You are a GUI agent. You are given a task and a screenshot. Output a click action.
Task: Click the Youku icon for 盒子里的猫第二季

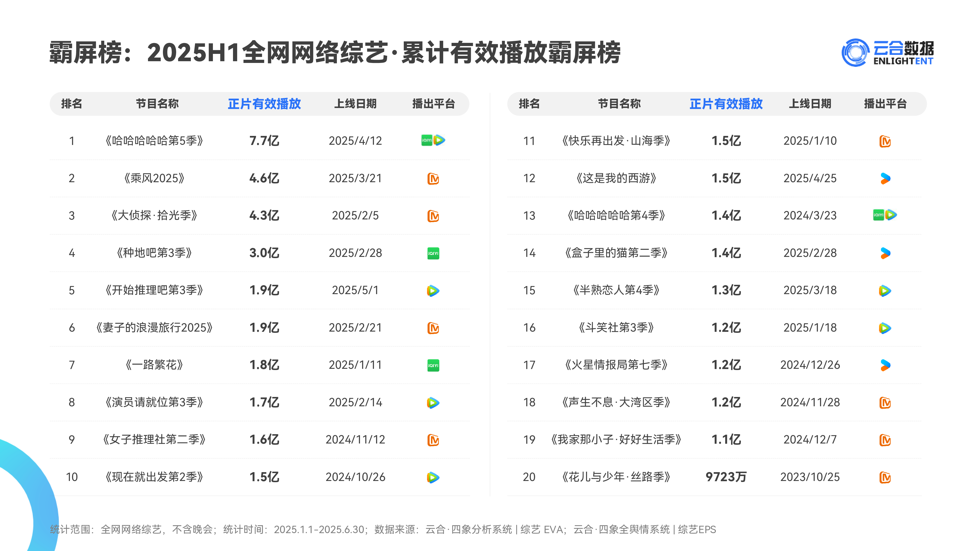(x=885, y=253)
